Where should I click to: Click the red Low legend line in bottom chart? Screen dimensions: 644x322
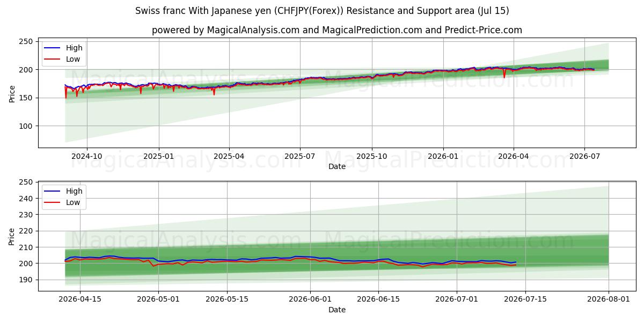point(53,203)
